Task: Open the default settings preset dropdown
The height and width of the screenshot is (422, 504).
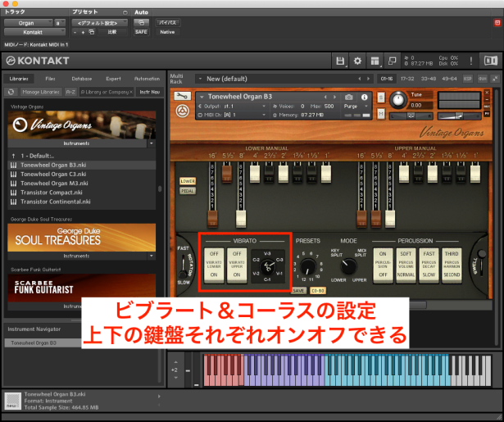Action: [x=99, y=23]
